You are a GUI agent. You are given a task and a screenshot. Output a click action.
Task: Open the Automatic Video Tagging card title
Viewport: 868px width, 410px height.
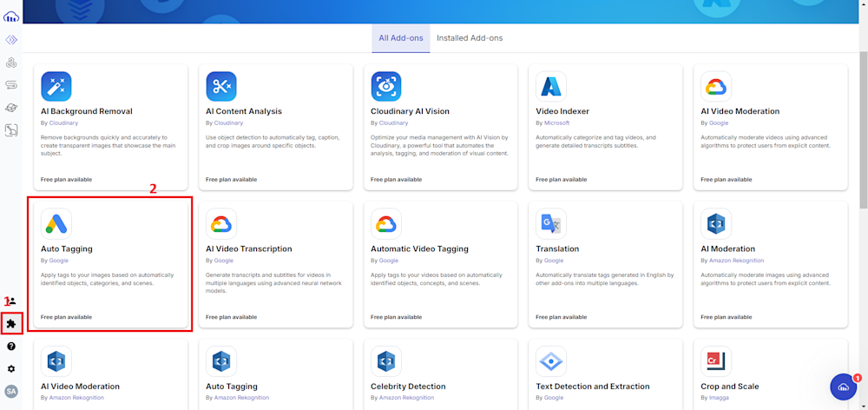pos(419,248)
